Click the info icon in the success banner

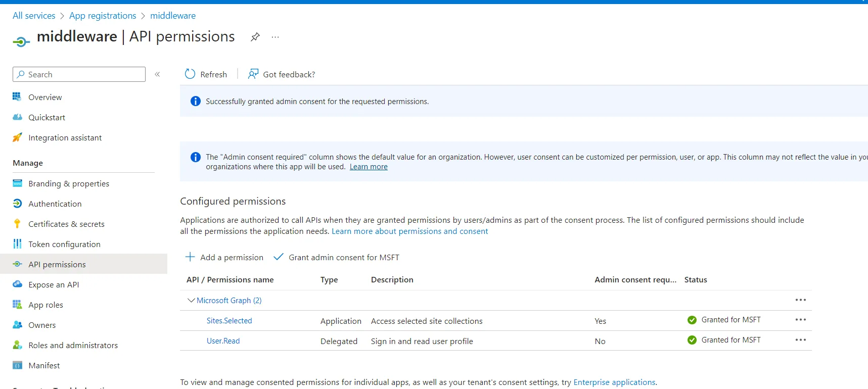click(195, 101)
